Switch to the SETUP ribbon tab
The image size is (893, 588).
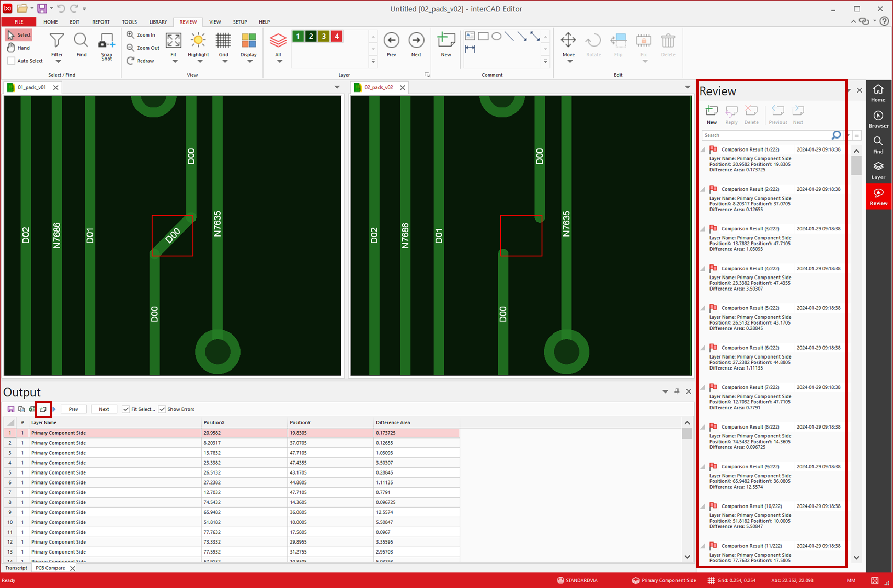coord(240,22)
